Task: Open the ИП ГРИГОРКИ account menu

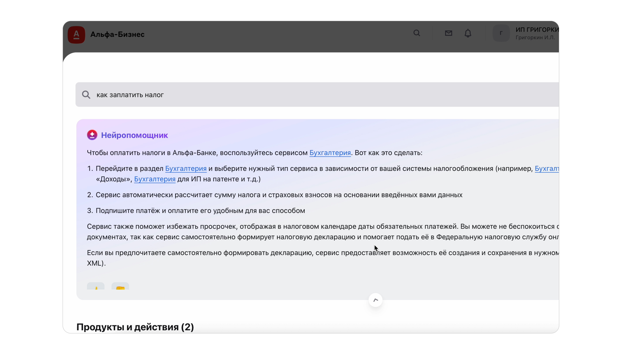Action: point(537,30)
